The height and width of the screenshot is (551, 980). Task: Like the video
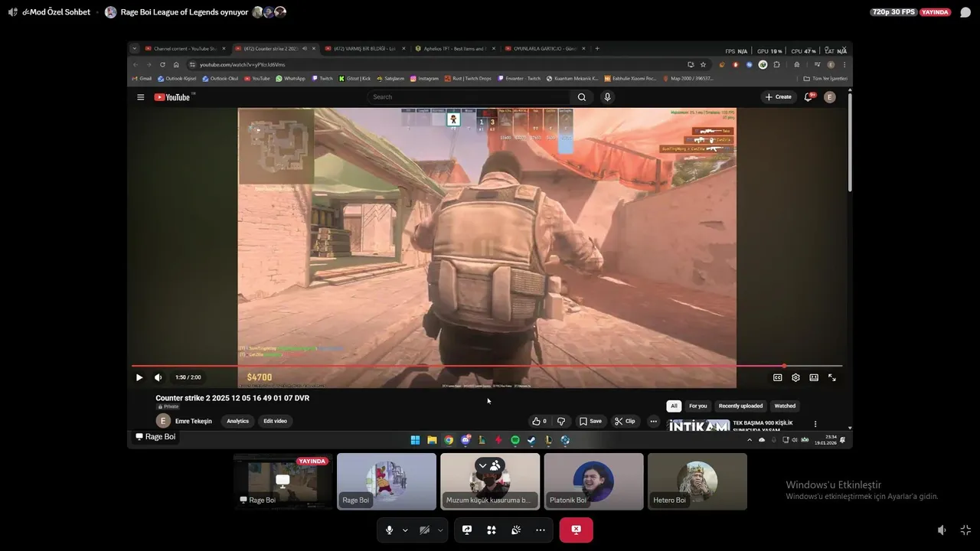click(539, 421)
